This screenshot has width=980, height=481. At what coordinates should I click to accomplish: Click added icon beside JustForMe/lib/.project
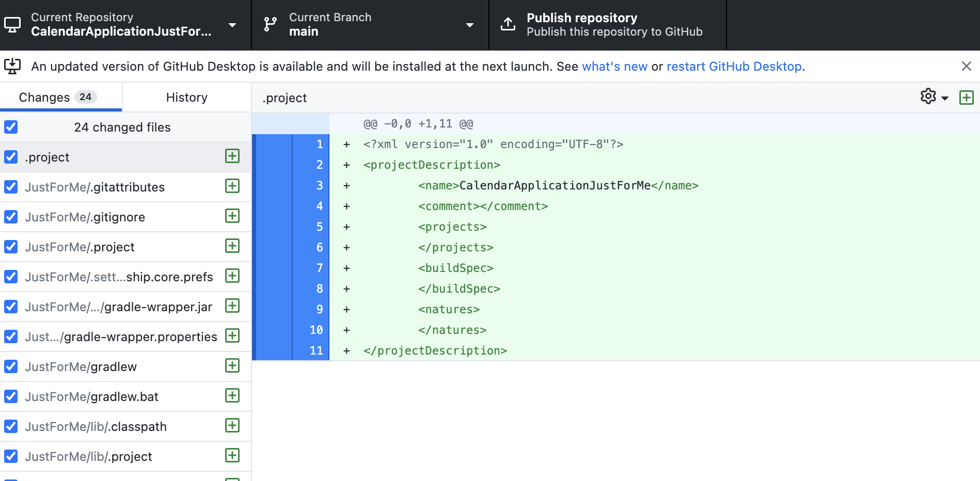(232, 455)
